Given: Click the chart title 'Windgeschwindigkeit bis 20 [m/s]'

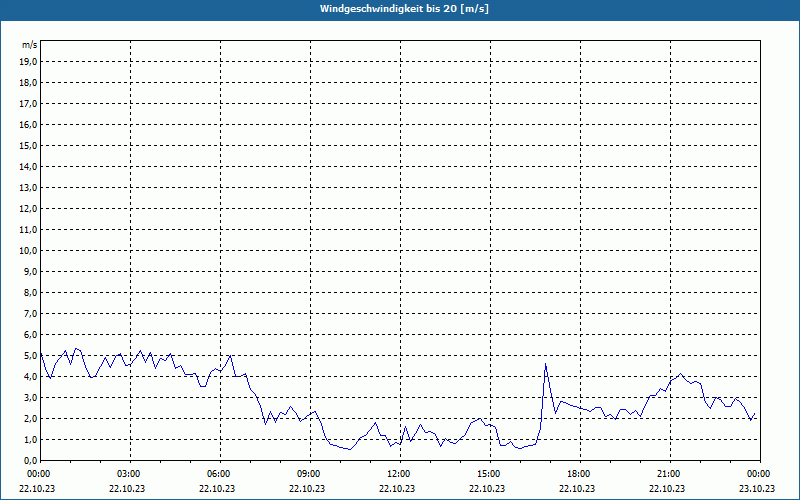Looking at the screenshot, I should tap(404, 9).
